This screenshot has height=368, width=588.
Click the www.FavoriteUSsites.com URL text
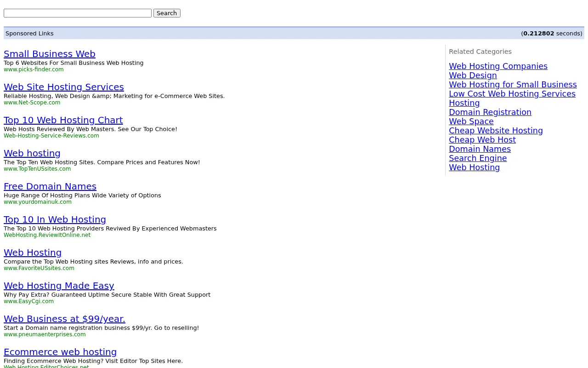click(x=39, y=268)
